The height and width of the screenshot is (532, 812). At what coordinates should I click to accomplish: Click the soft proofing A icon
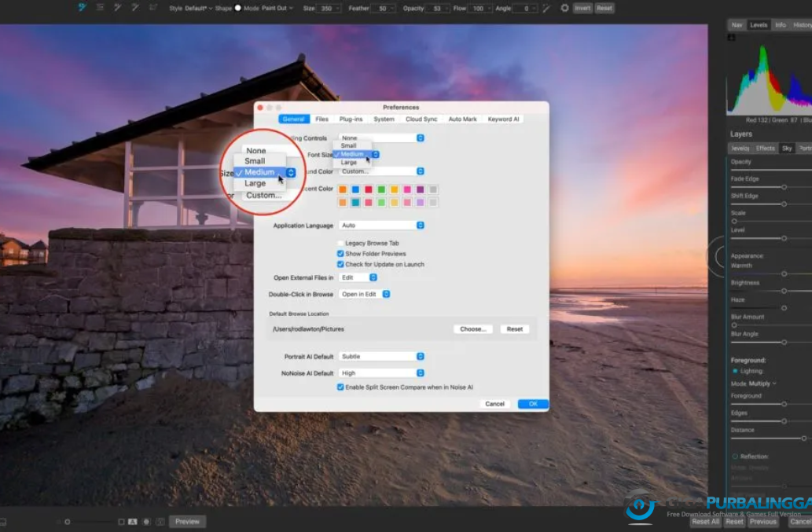[x=133, y=522]
